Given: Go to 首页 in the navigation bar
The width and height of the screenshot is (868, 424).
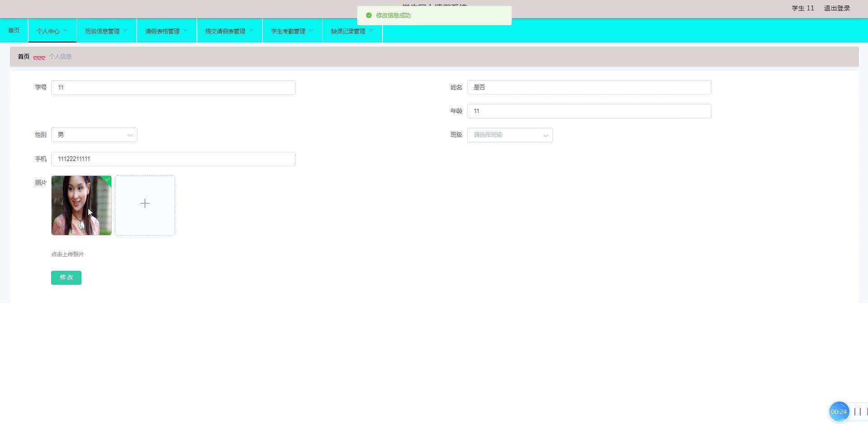Looking at the screenshot, I should point(14,30).
